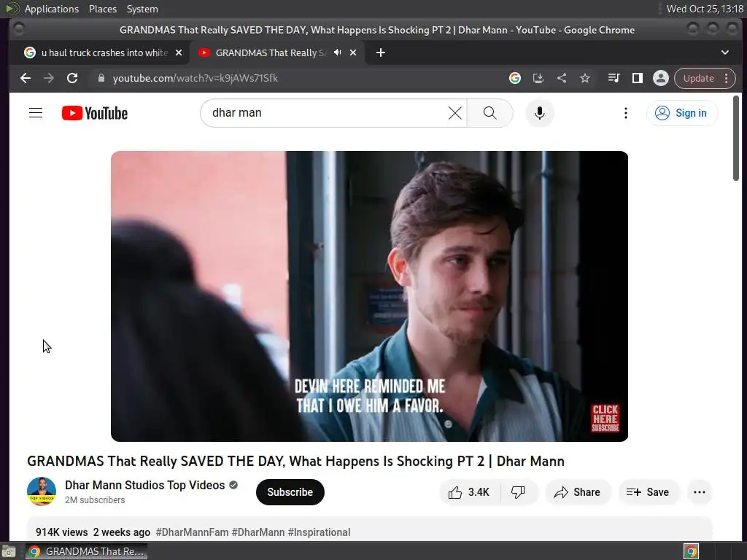747x560 pixels.
Task: Open the Places menu
Action: [102, 9]
